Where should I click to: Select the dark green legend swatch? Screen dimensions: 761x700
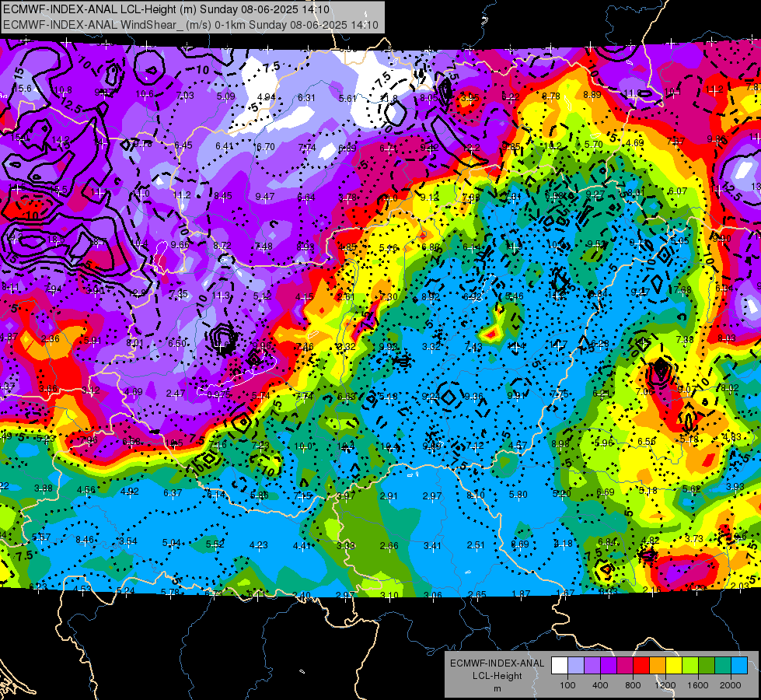point(707,666)
